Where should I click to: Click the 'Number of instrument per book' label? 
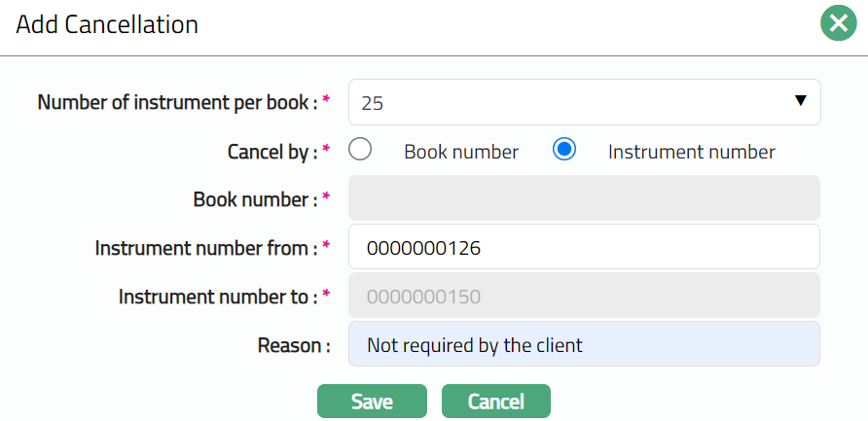tap(177, 102)
